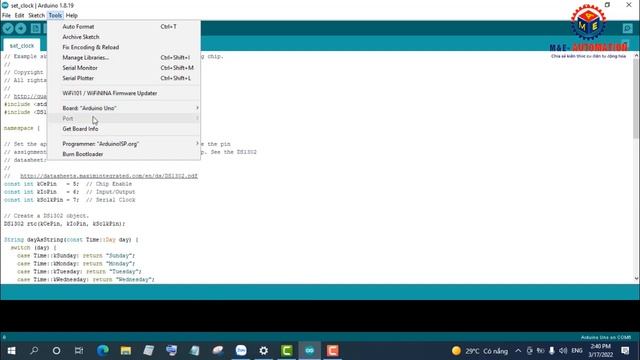Open Windows Settings gear on taskbar
640x360 pixels.
tap(264, 351)
